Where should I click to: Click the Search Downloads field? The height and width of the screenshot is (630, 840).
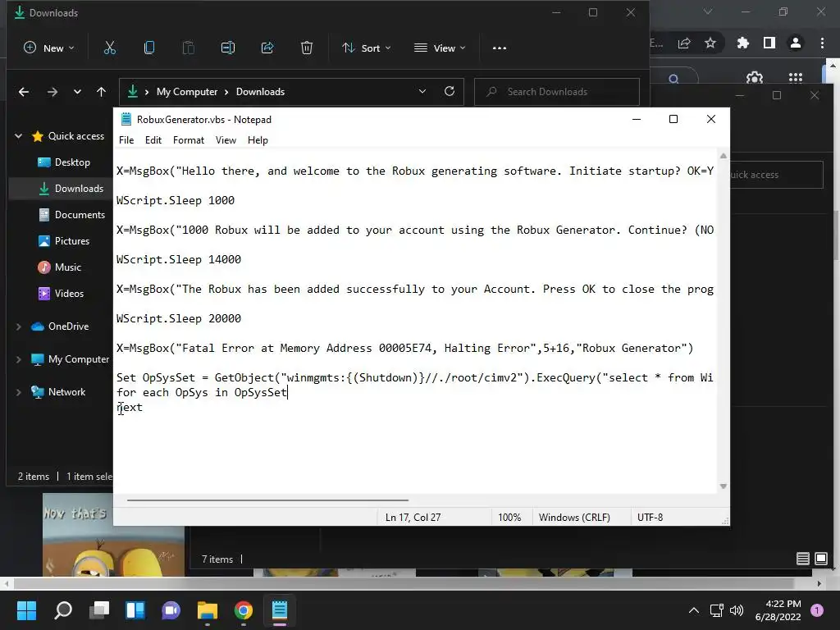pyautogui.click(x=557, y=92)
